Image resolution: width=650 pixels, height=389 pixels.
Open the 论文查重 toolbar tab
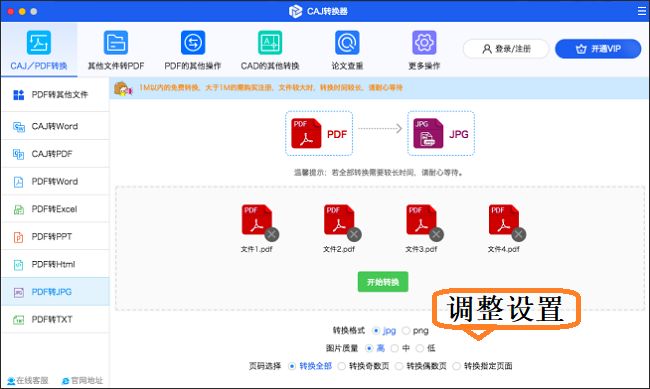pyautogui.click(x=347, y=50)
